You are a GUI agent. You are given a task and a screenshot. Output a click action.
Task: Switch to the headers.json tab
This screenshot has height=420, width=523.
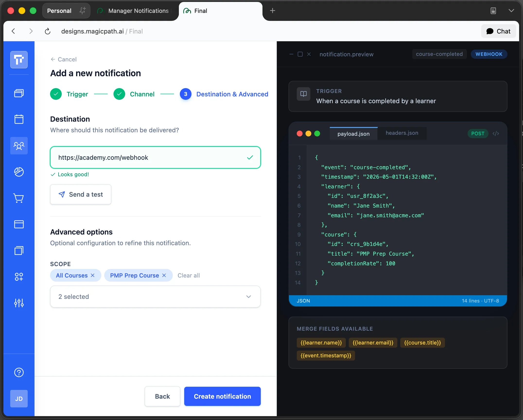[x=402, y=133]
